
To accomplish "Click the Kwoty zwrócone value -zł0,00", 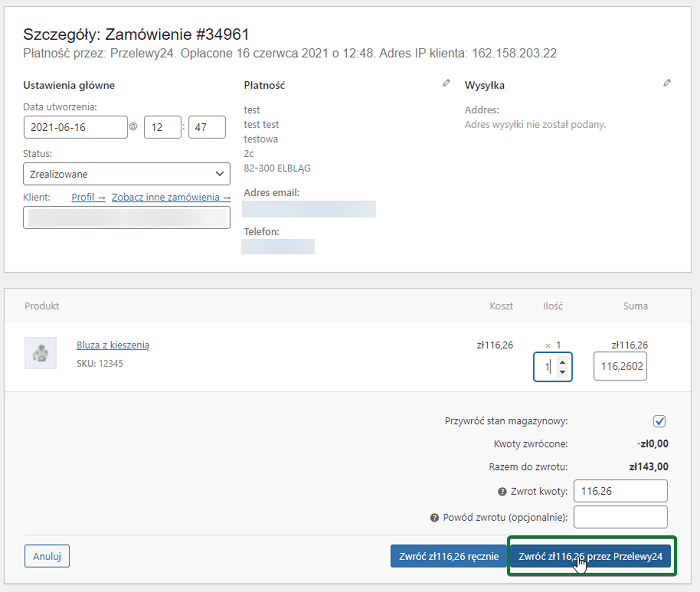I will pyautogui.click(x=653, y=444).
